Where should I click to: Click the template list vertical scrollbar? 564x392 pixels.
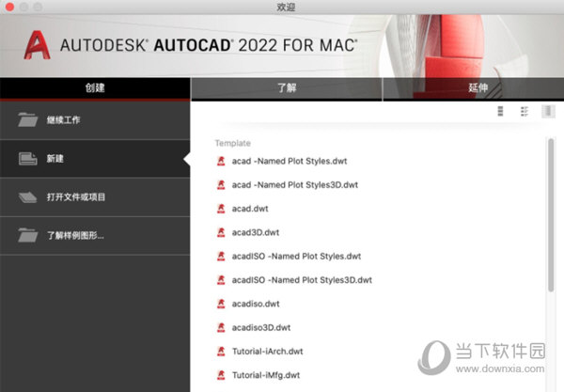pyautogui.click(x=551, y=215)
